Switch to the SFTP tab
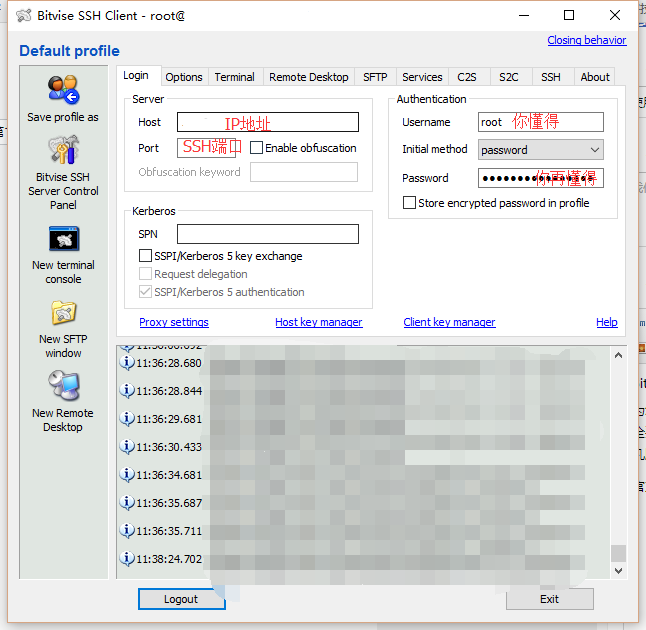The image size is (646, 630). click(375, 77)
